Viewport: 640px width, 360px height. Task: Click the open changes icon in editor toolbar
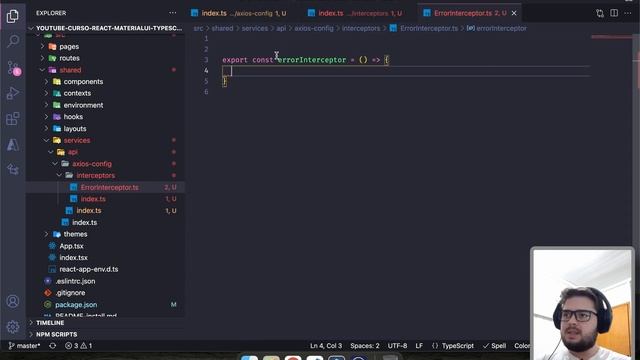click(x=600, y=13)
